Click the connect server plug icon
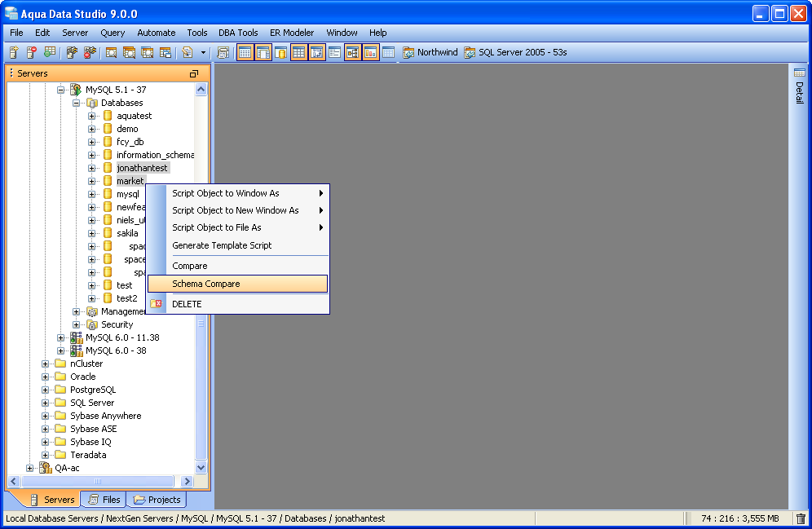 click(x=72, y=52)
